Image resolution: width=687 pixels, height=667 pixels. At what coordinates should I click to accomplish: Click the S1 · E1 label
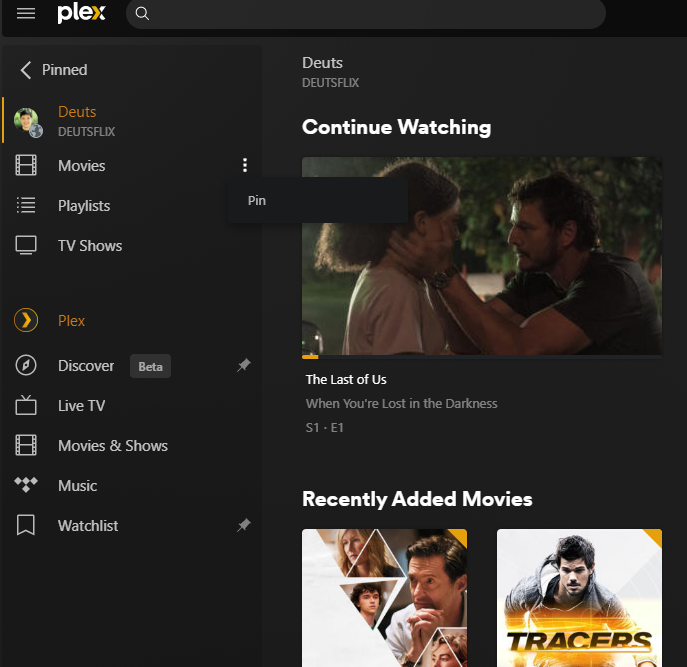click(325, 428)
